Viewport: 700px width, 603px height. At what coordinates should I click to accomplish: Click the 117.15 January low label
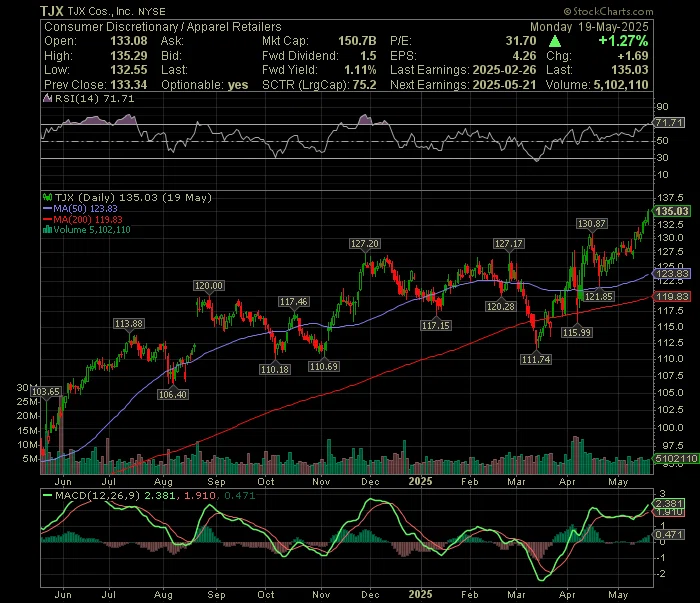pyautogui.click(x=436, y=325)
